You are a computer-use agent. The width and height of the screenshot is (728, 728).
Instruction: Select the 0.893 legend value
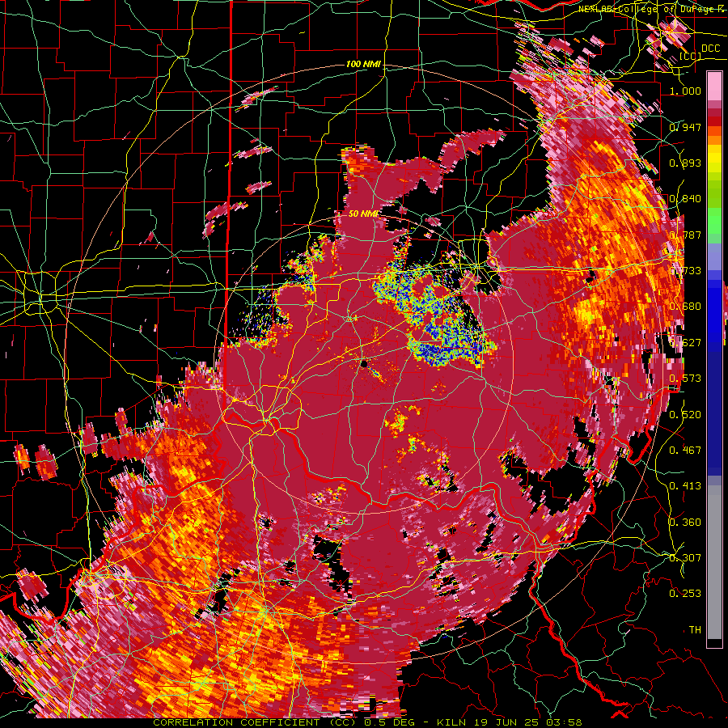point(685,163)
